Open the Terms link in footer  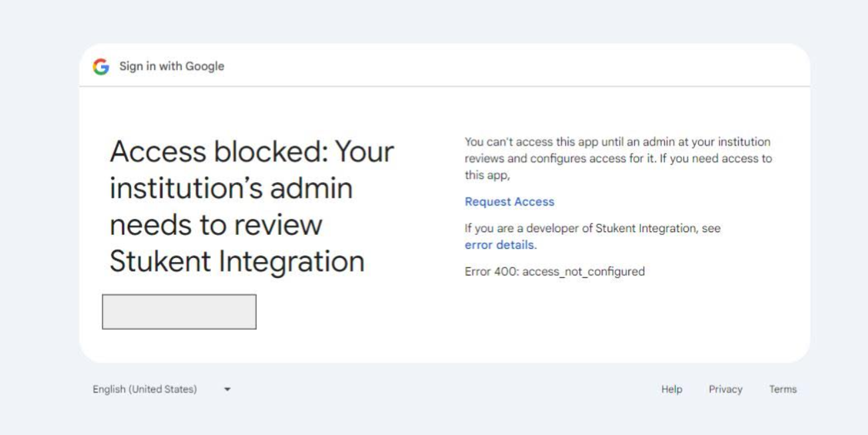point(783,389)
